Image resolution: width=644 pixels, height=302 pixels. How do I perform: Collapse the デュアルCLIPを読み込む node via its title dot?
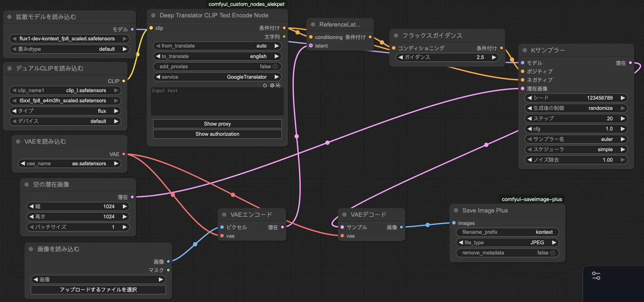point(9,68)
